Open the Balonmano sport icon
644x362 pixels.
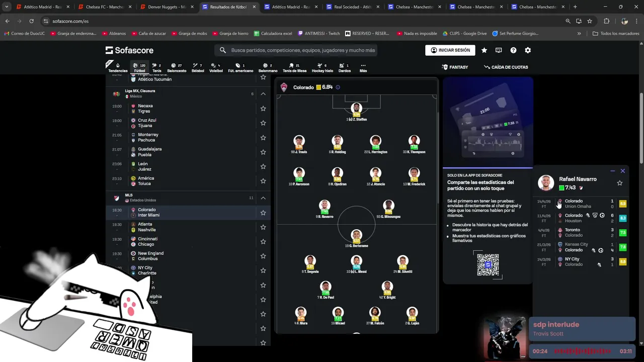click(x=268, y=68)
